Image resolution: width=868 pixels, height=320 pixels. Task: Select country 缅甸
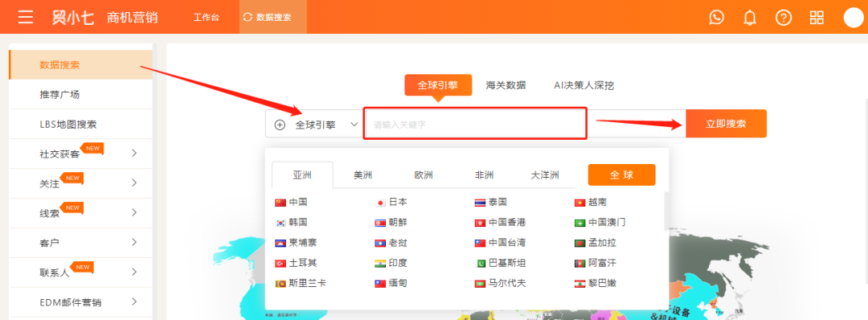[x=391, y=283]
